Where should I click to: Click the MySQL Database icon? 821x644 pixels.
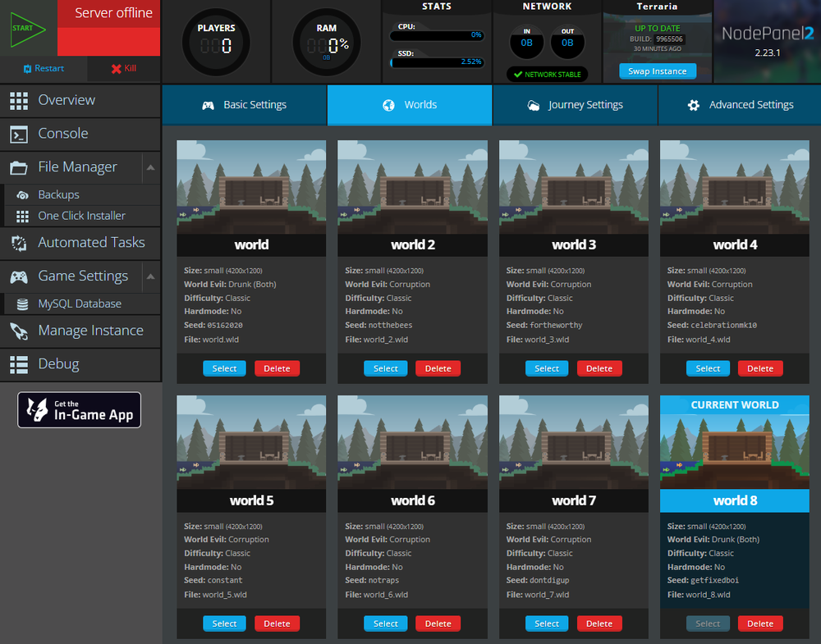coord(22,304)
